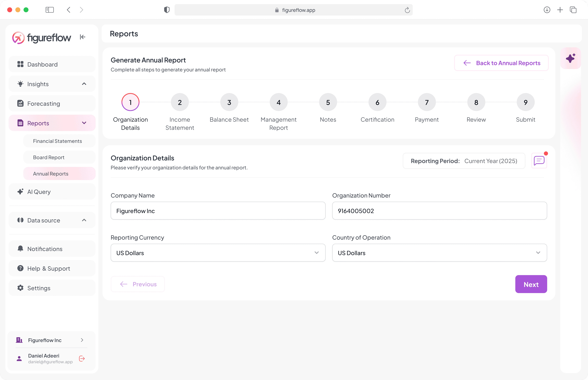Go back with the browser back arrow
Image resolution: width=588 pixels, height=380 pixels.
(x=69, y=10)
